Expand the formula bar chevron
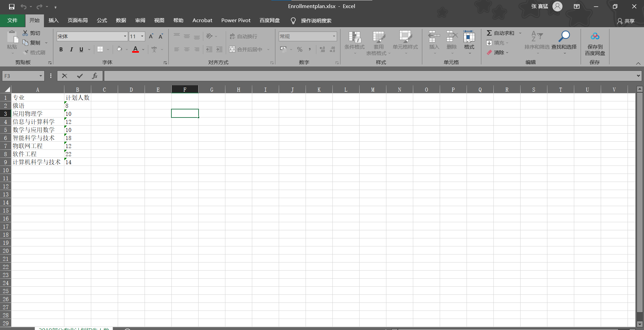 (638, 76)
